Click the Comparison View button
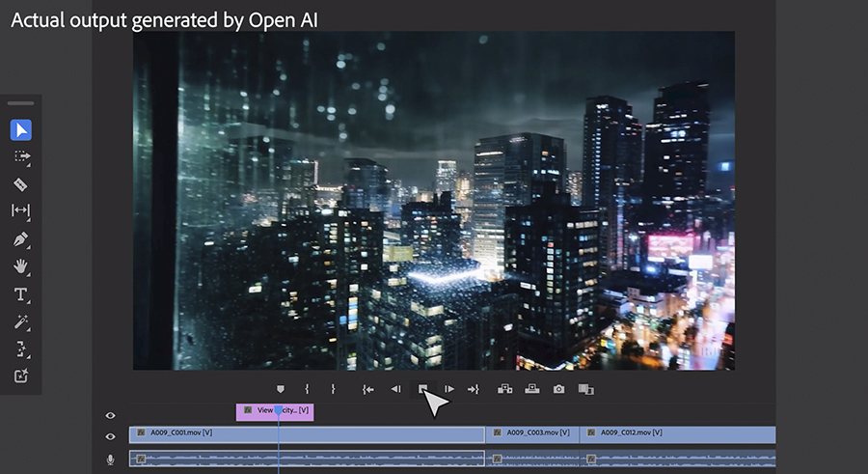868x474 pixels. [x=586, y=390]
